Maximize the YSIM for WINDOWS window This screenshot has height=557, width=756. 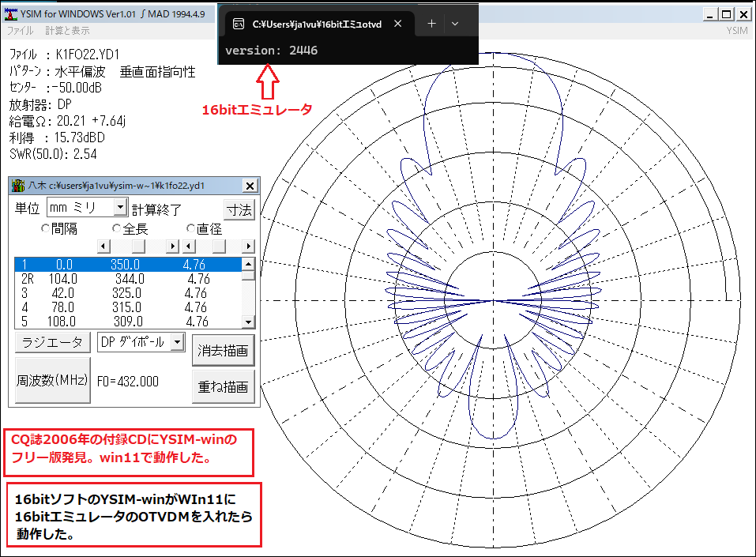click(x=727, y=14)
